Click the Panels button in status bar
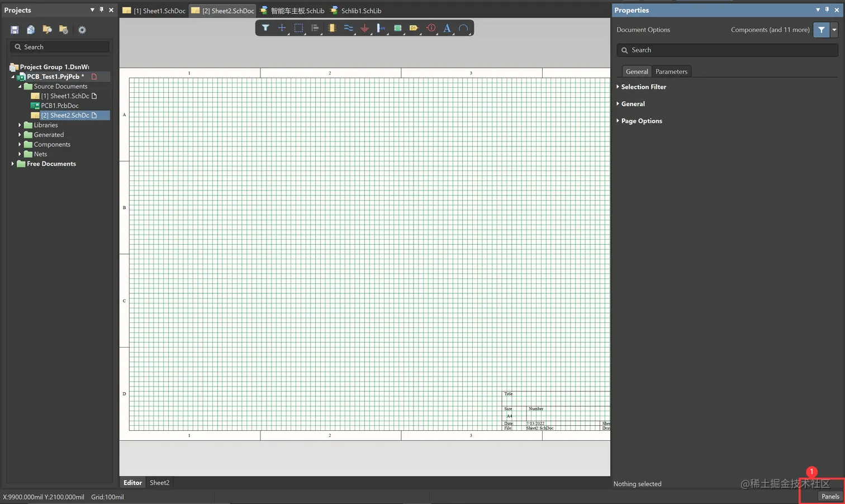The image size is (845, 504). click(830, 496)
